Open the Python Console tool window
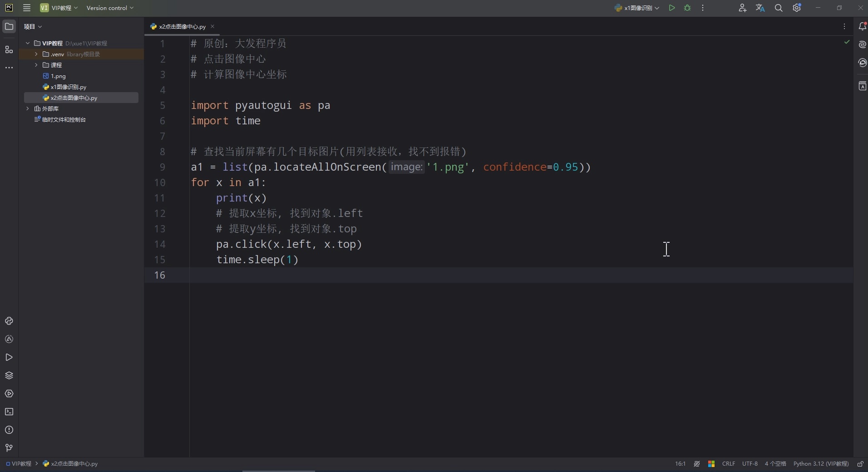This screenshot has width=868, height=472. [9, 321]
